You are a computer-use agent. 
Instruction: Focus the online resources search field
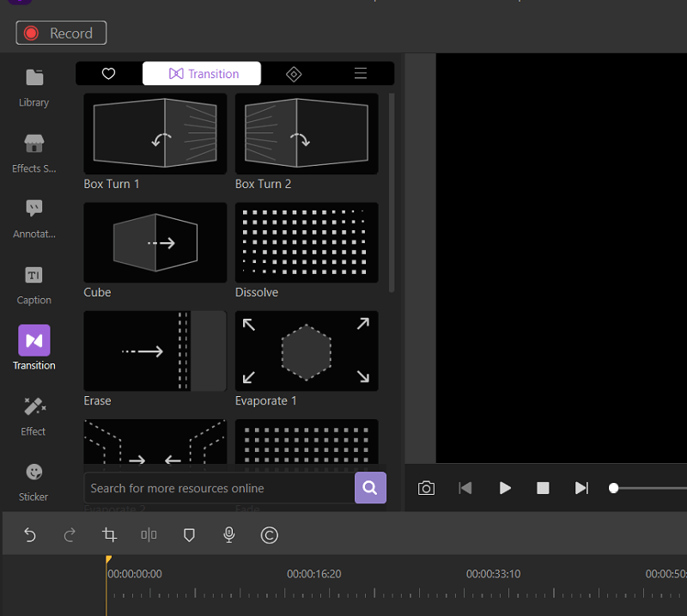pyautogui.click(x=219, y=488)
